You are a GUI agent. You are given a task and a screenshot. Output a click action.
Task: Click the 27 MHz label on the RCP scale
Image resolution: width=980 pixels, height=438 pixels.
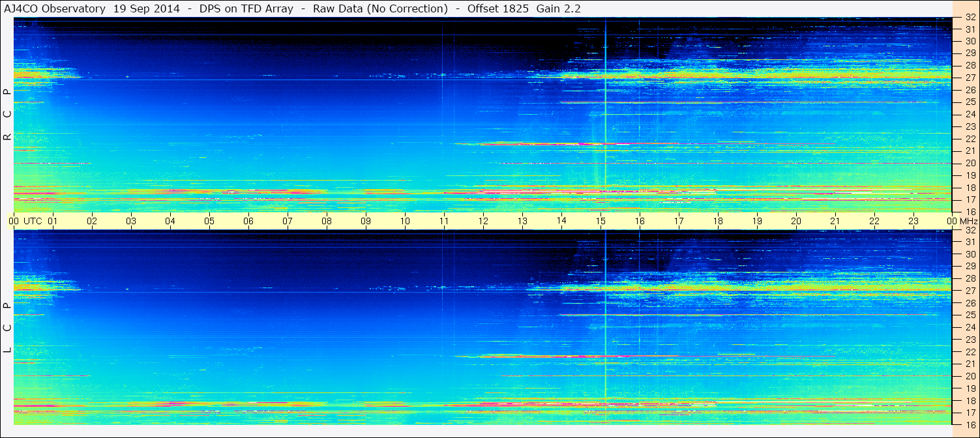click(970, 78)
